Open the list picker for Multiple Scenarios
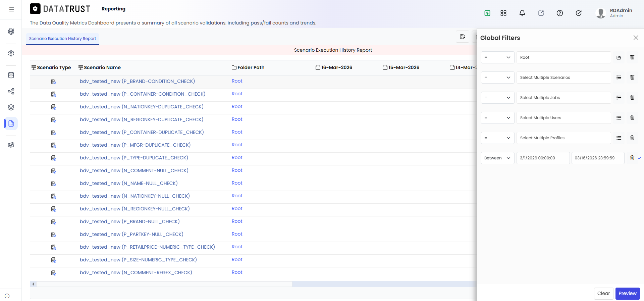This screenshot has width=644, height=301. [619, 78]
